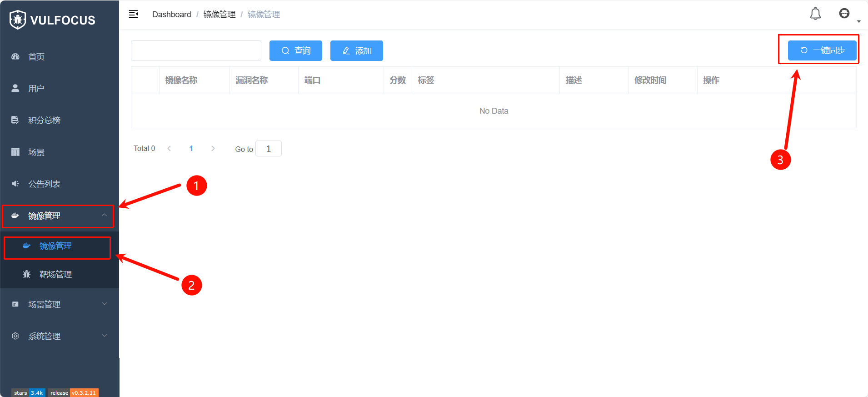Select the 镜像管理 submenu entry
This screenshot has width=868, height=397.
click(x=55, y=246)
